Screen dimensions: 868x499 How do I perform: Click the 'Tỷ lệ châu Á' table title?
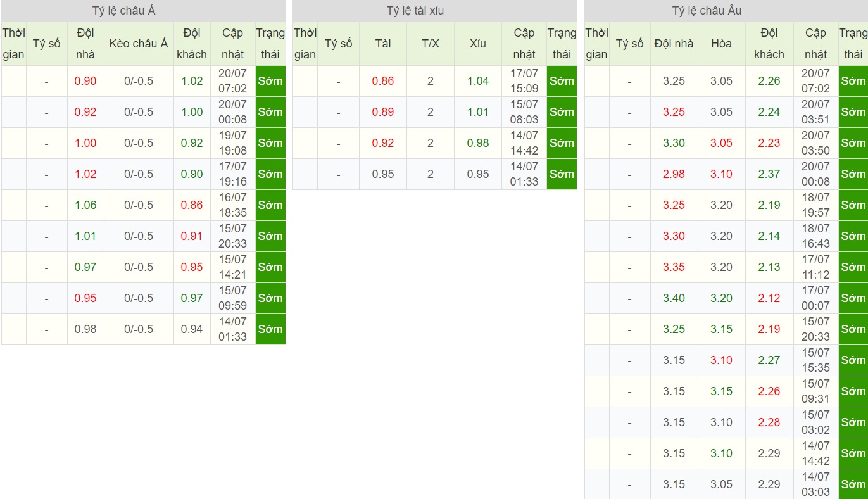point(124,11)
